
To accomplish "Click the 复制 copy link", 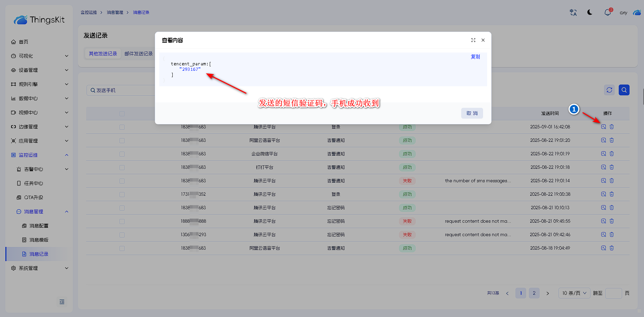I will [475, 57].
